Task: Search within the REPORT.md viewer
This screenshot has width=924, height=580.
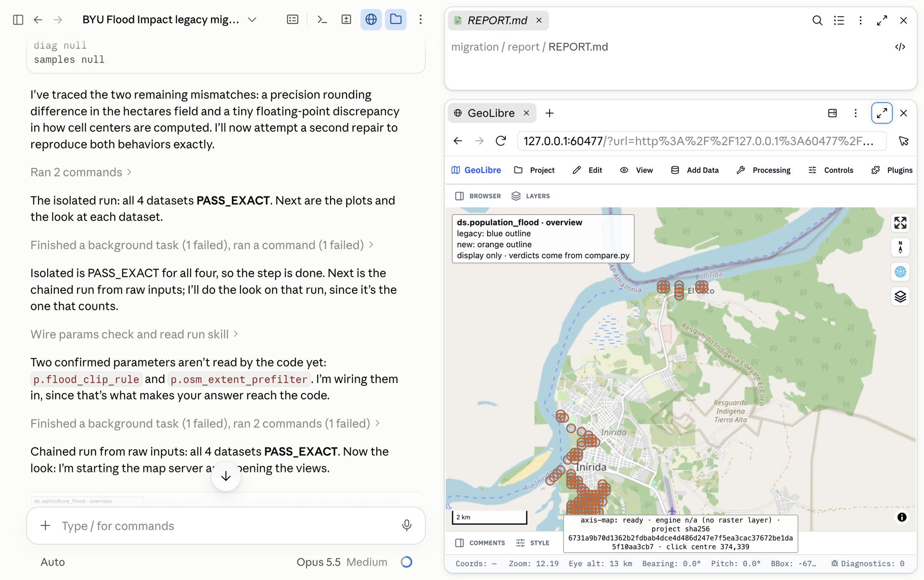Action: [817, 21]
